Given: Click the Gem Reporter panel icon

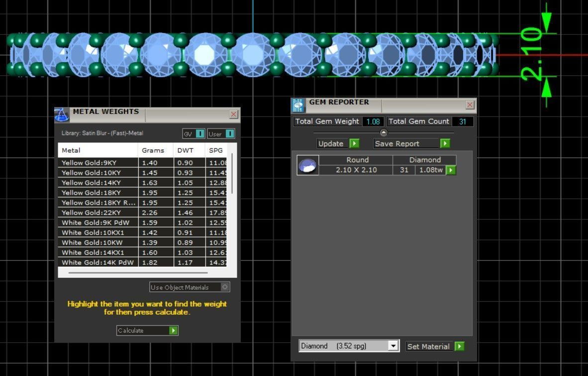Looking at the screenshot, I should coord(298,106).
